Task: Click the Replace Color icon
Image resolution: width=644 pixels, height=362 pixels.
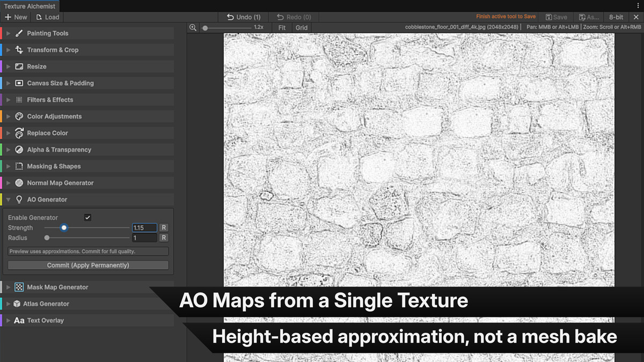Action: 19,133
